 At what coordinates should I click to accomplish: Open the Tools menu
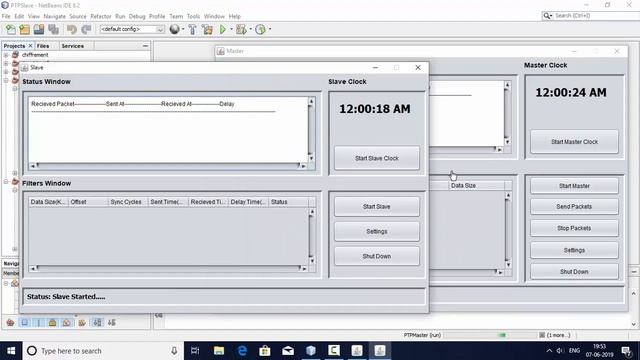pyautogui.click(x=193, y=16)
